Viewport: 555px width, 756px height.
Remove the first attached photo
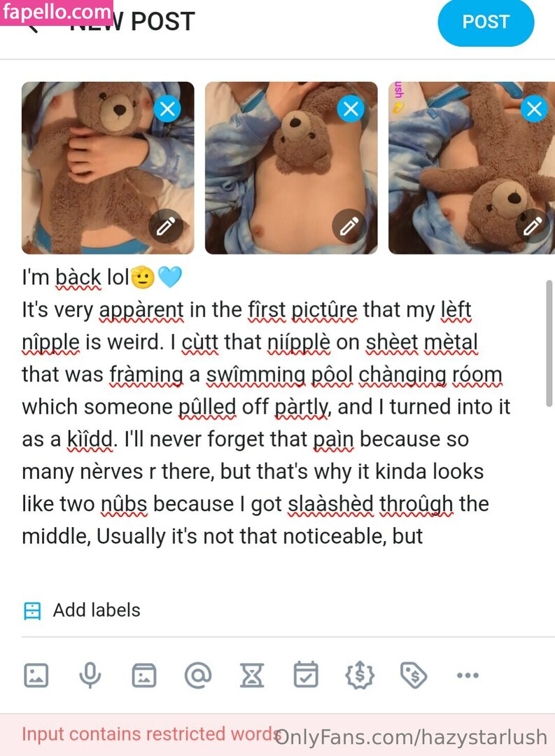(x=167, y=109)
